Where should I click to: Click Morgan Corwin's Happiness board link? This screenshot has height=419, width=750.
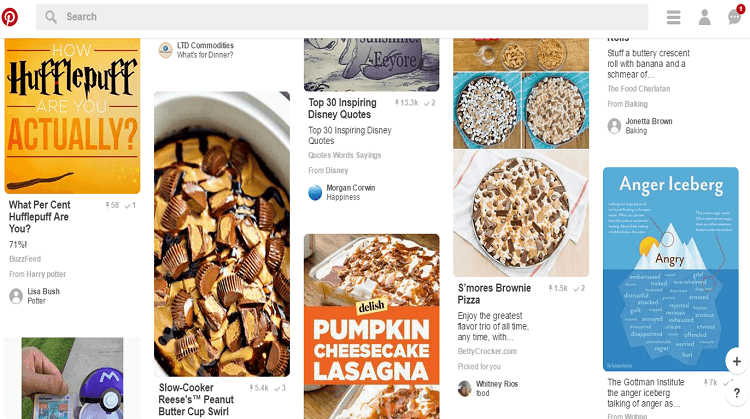343,197
